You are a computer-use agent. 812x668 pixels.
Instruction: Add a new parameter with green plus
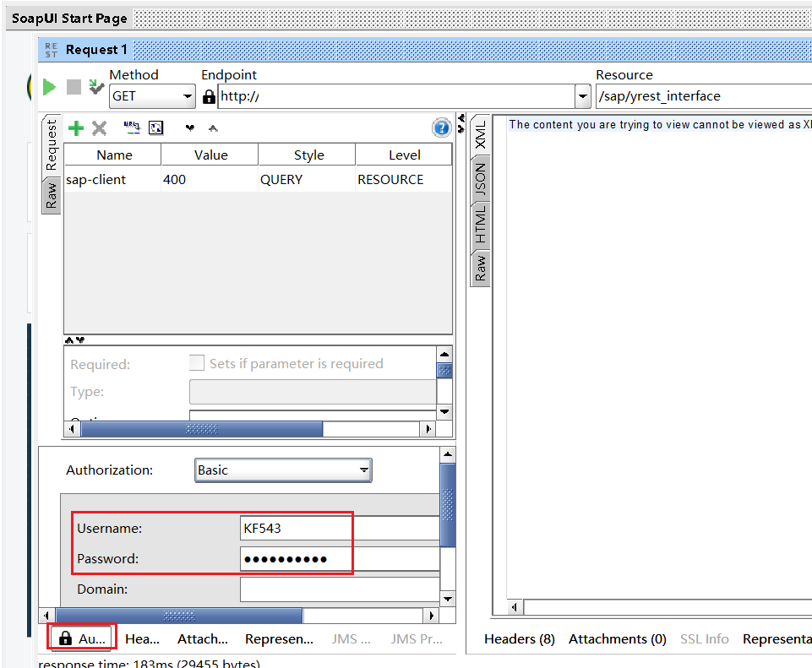[x=76, y=128]
